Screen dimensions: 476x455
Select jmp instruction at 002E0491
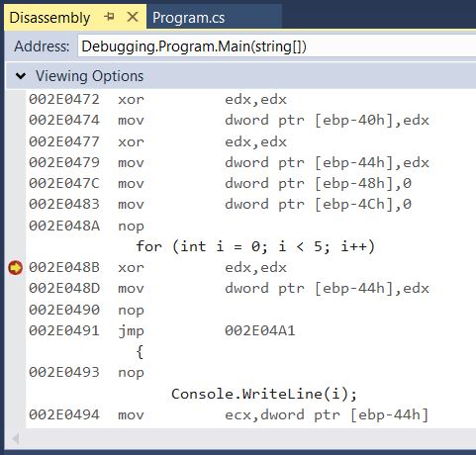161,330
